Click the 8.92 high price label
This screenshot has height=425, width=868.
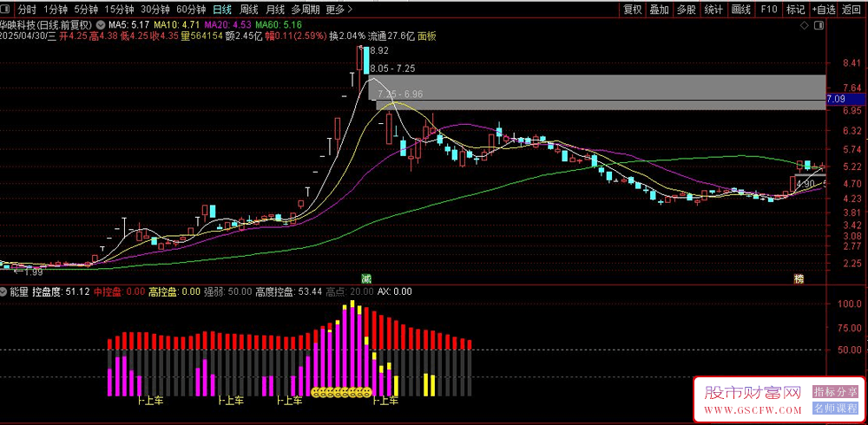coord(379,50)
